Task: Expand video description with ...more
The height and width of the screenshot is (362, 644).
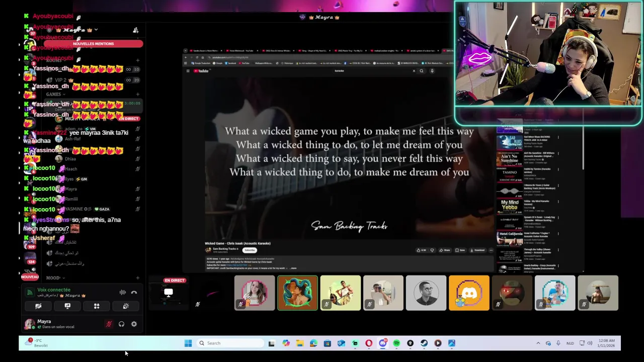Action: tap(293, 268)
